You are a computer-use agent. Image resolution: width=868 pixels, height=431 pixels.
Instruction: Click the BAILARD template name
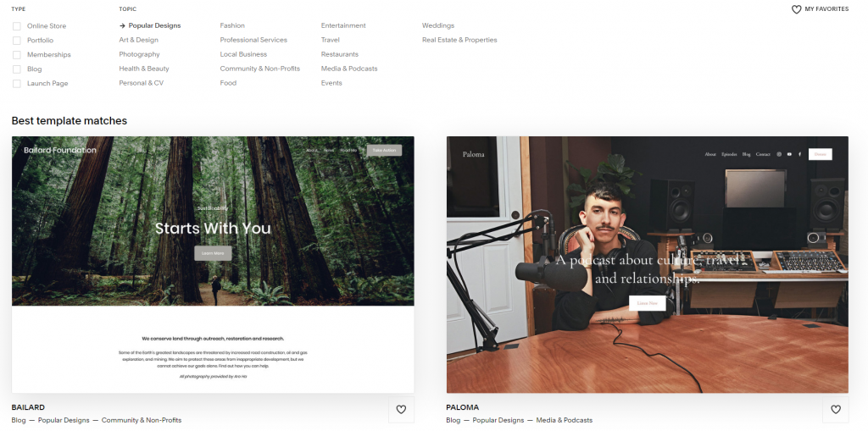point(28,407)
